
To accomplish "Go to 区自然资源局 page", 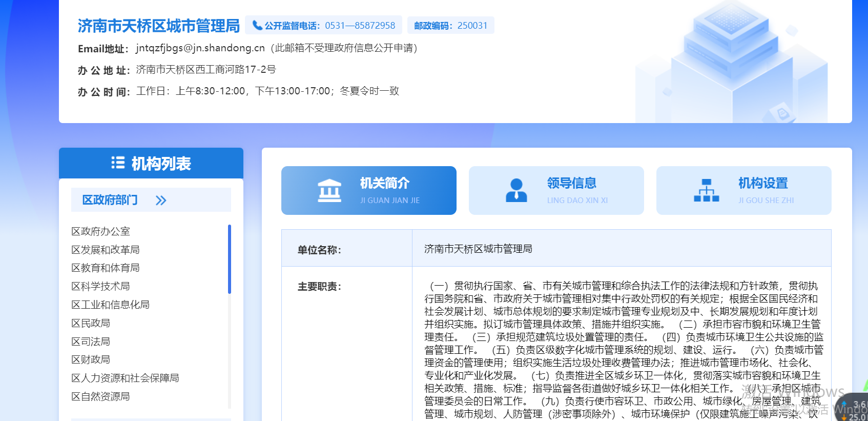I will pos(101,396).
